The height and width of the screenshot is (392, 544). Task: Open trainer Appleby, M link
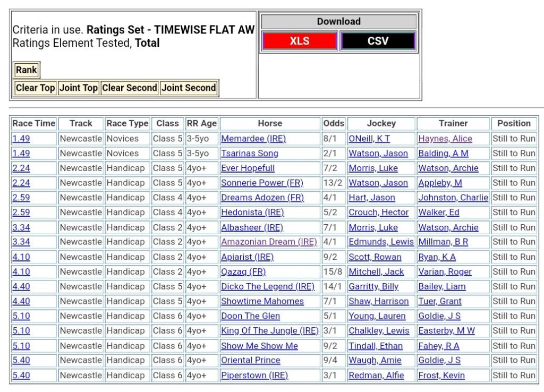click(440, 183)
